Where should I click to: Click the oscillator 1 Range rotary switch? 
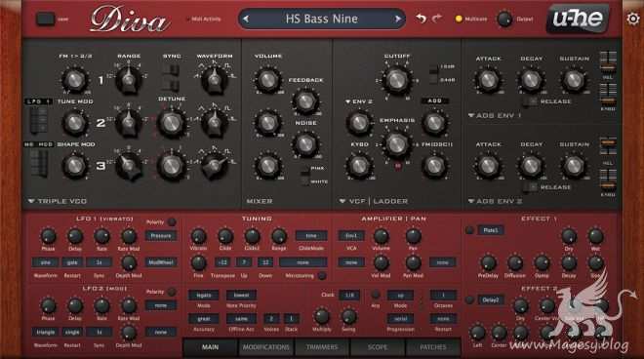[x=129, y=79]
